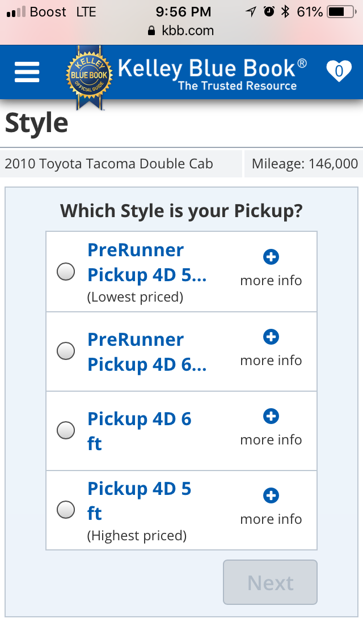Open the PreRunner Pickup 4D 6... link

(147, 352)
